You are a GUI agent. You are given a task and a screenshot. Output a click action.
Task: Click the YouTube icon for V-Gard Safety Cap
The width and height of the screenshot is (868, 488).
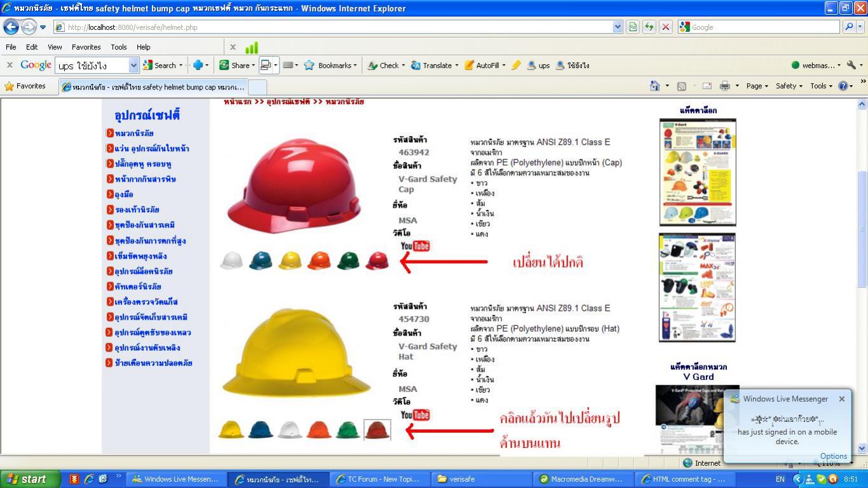[x=415, y=246]
